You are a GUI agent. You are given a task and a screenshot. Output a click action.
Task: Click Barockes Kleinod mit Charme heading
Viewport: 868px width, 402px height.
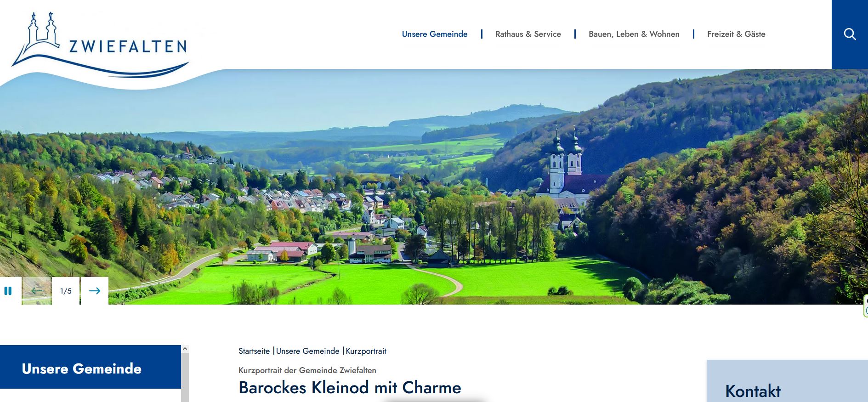(350, 387)
